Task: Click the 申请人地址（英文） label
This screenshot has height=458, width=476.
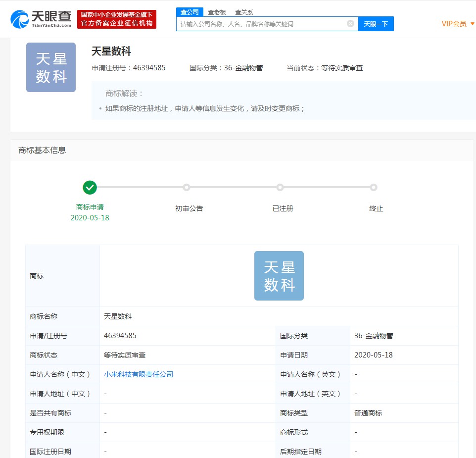Action: 310,394
